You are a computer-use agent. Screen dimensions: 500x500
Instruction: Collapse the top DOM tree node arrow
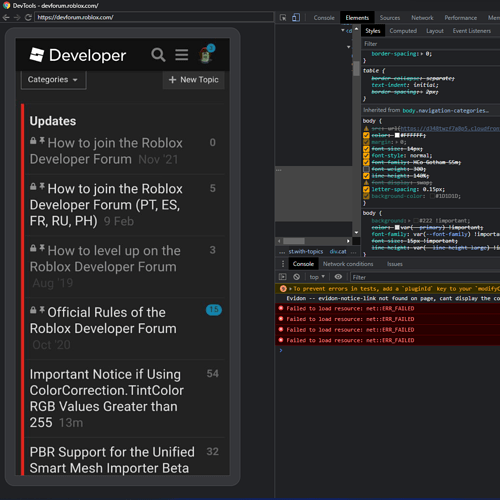(x=343, y=30)
